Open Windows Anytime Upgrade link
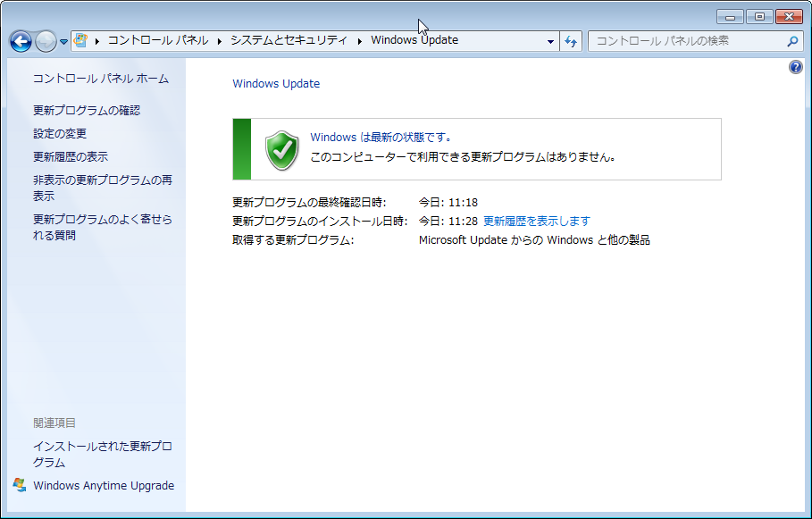This screenshot has width=812, height=519. [104, 486]
